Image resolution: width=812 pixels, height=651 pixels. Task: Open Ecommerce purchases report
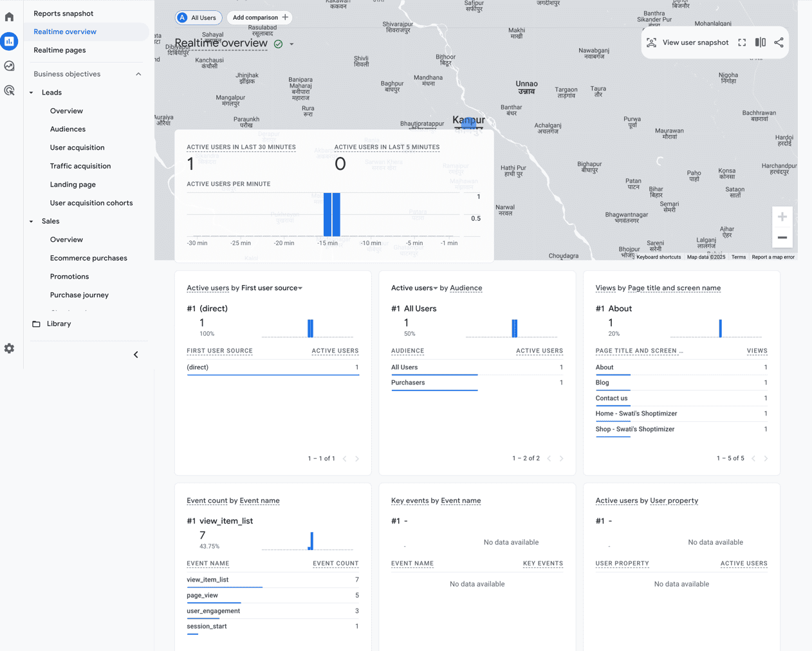tap(89, 258)
